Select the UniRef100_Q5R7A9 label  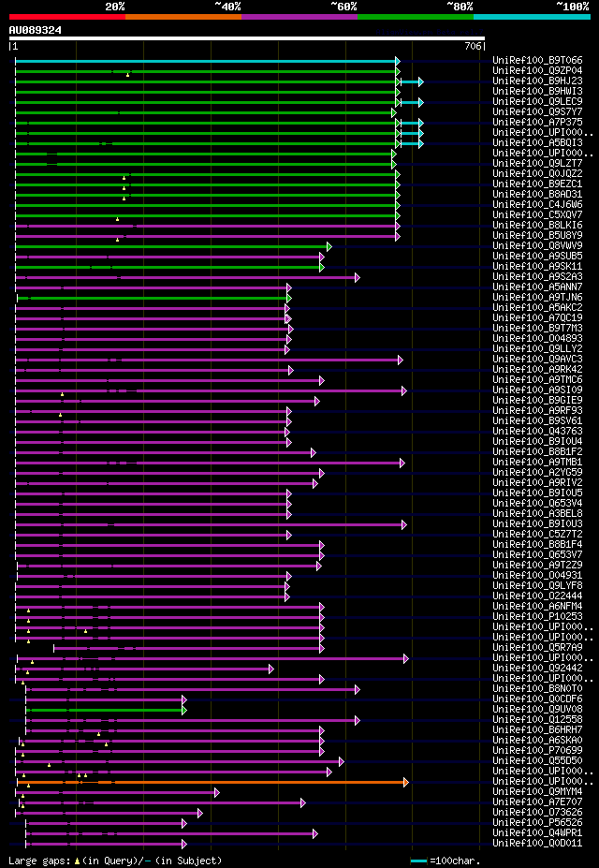coord(537,648)
